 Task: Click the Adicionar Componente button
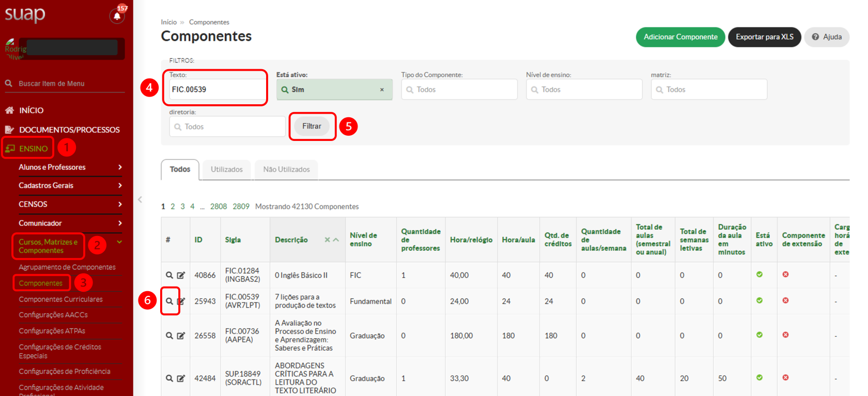point(680,37)
